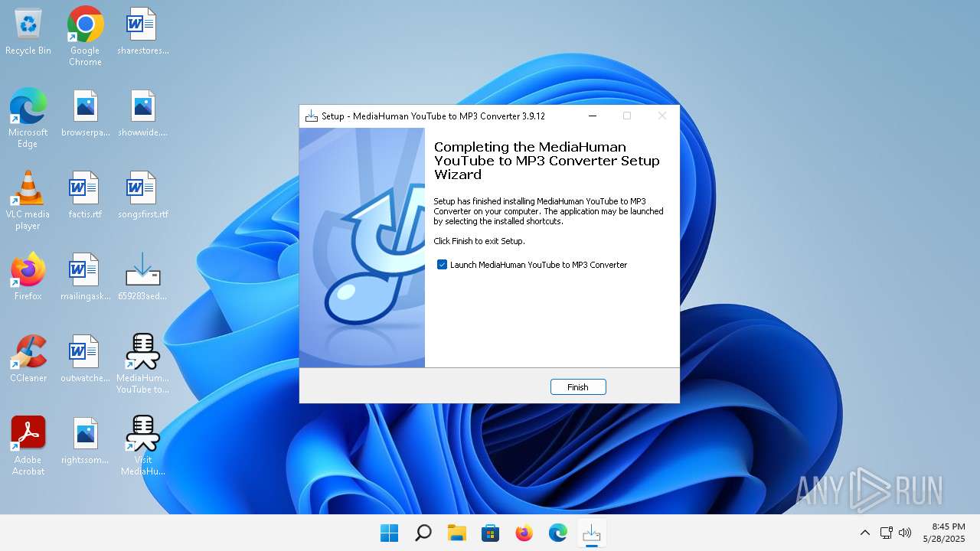The image size is (980, 551).
Task: Select the sharestores Word document icon
Action: [x=142, y=32]
